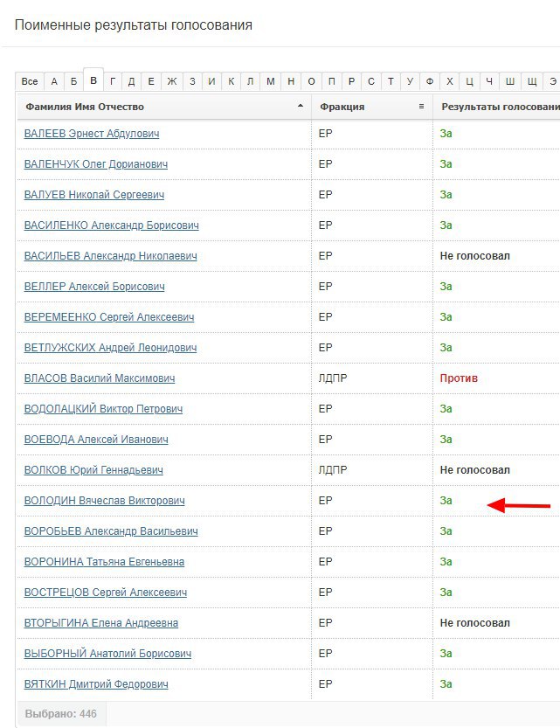The image size is (560, 728).
Task: Open ВОЕВОДА Алексей Иванович link
Action: [96, 440]
